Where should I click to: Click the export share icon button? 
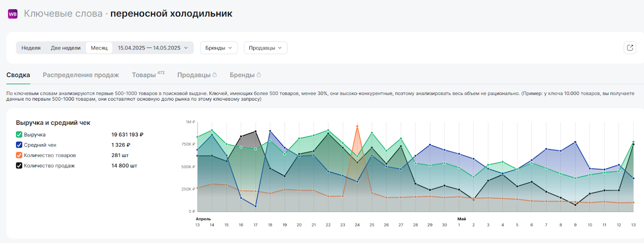630,47
